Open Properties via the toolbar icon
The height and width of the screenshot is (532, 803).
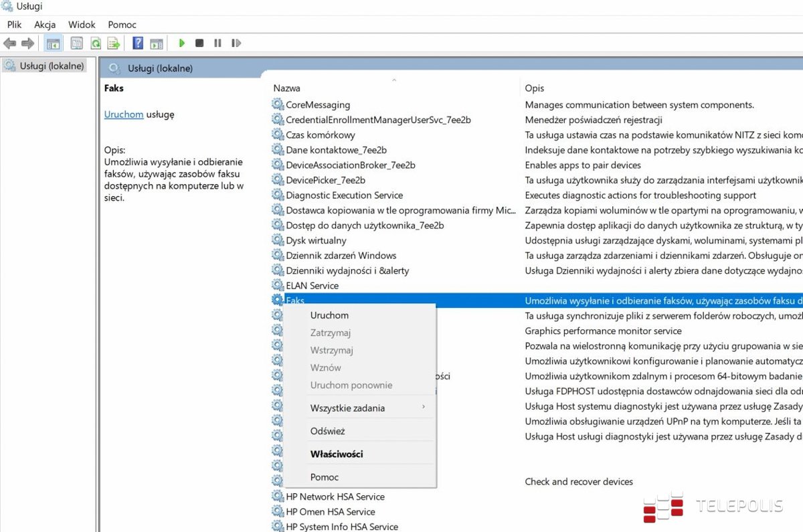[x=77, y=43]
